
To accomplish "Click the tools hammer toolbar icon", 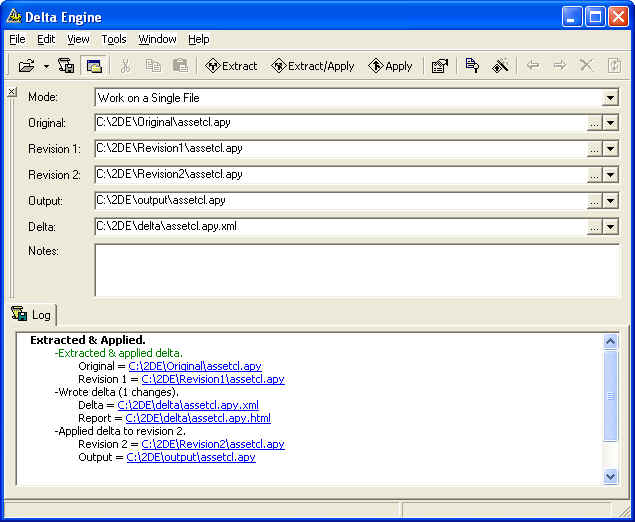I will pos(500,66).
